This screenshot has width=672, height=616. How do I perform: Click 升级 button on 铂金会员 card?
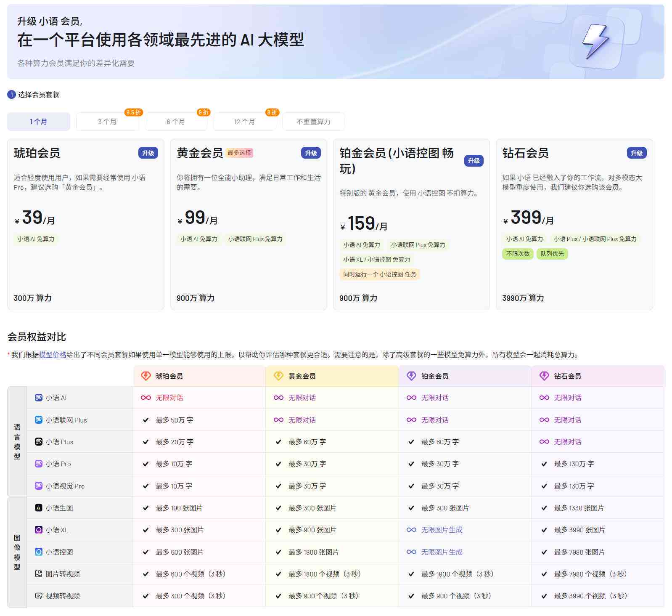(x=474, y=160)
